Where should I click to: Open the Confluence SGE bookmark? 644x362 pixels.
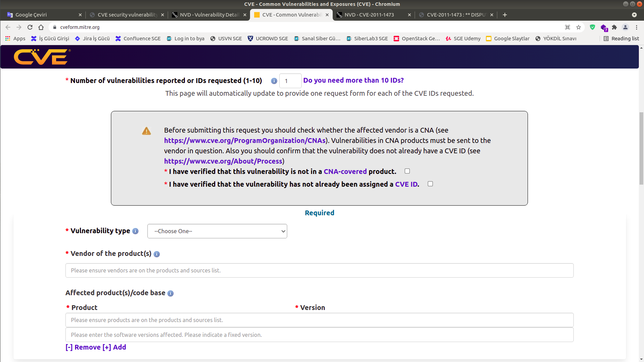point(138,39)
